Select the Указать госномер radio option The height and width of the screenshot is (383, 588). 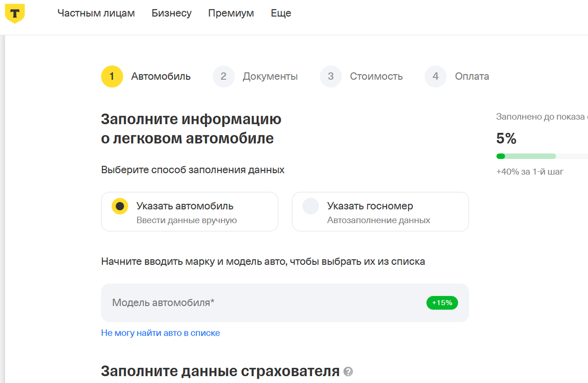point(380,211)
